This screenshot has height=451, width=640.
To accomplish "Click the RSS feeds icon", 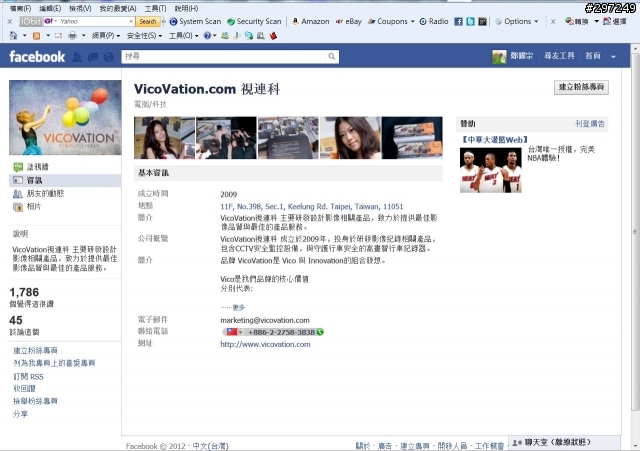I will 37,36.
